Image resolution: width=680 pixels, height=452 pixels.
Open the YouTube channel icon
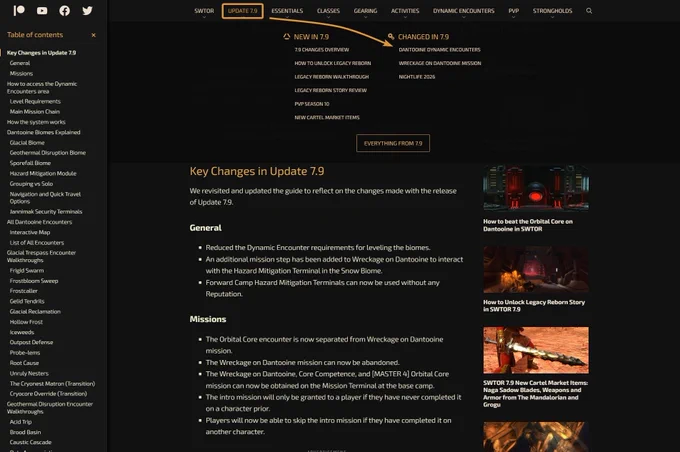(42, 10)
